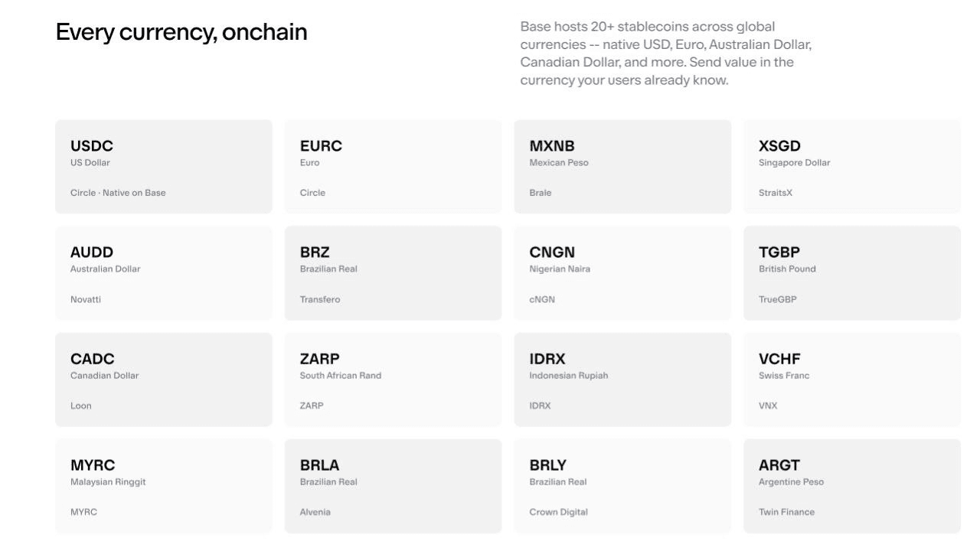Click the "Every currency, onchain" heading

(181, 32)
